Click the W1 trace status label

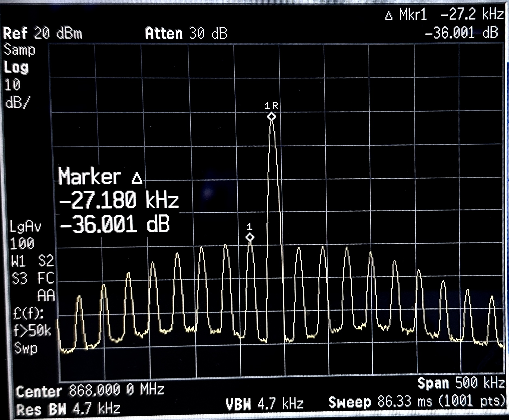[18, 261]
